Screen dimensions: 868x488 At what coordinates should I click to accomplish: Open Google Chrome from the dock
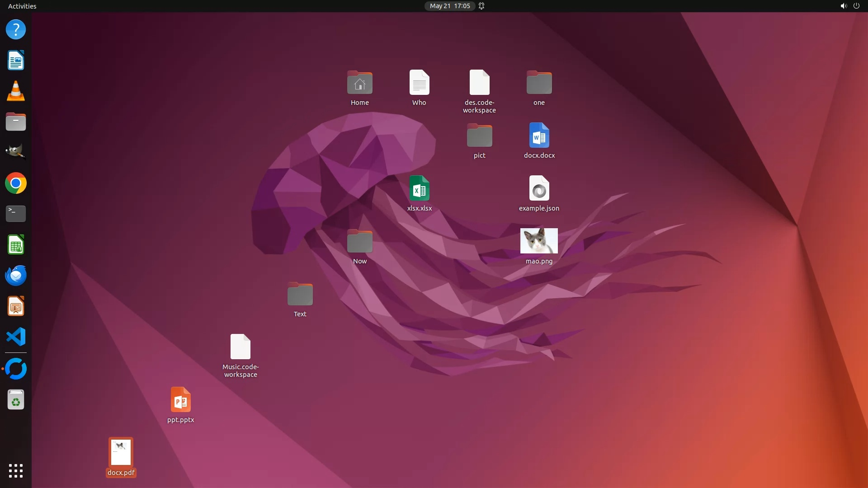coord(16,183)
